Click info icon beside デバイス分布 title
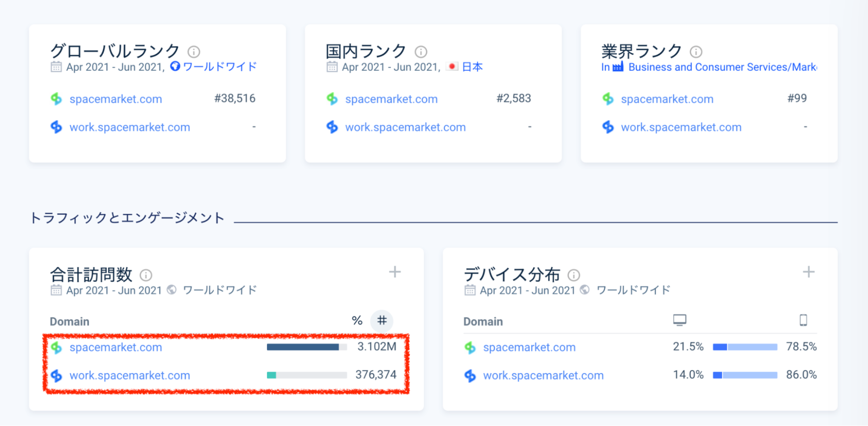The width and height of the screenshot is (868, 426). [574, 275]
